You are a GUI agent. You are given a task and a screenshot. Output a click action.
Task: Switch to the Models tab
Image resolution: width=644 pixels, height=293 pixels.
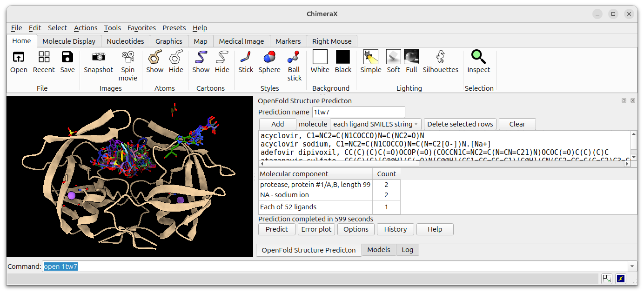pos(378,250)
